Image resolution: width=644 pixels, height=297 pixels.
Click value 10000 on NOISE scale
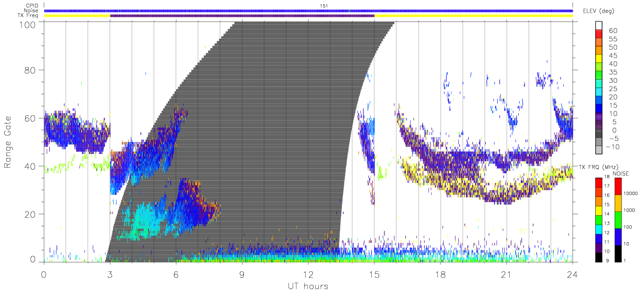coord(631,193)
